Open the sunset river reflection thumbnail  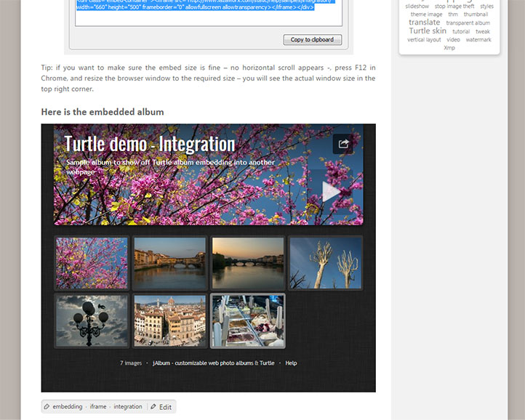(x=247, y=263)
